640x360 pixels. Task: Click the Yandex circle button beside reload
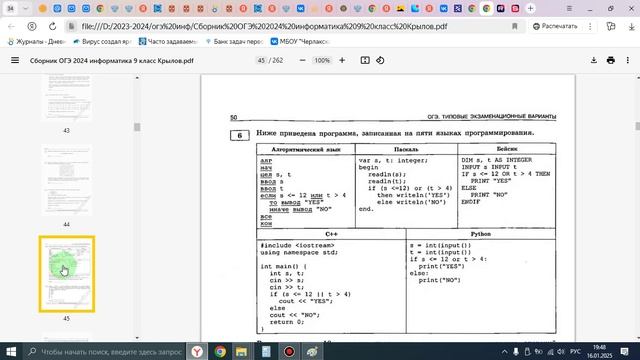[x=31, y=27]
